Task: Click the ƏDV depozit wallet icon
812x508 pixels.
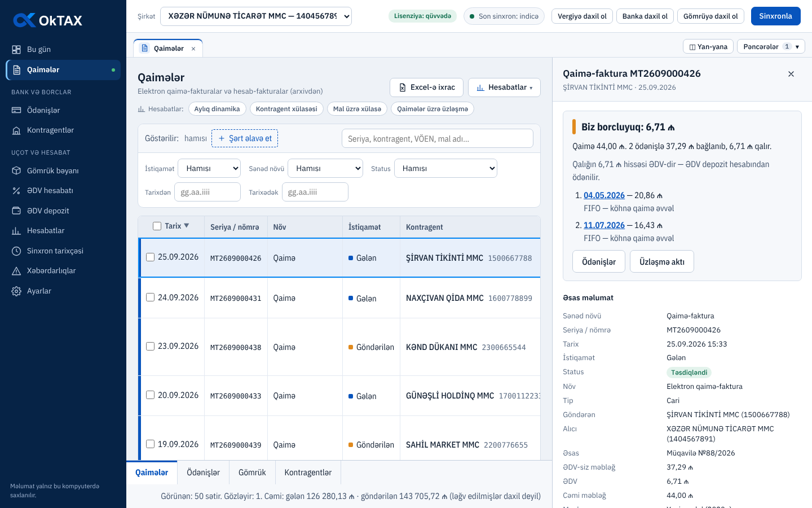Action: coord(16,211)
